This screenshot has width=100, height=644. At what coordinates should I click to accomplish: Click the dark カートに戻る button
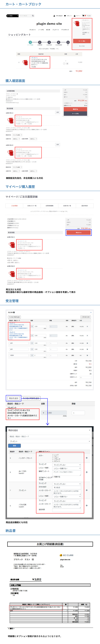75,114
